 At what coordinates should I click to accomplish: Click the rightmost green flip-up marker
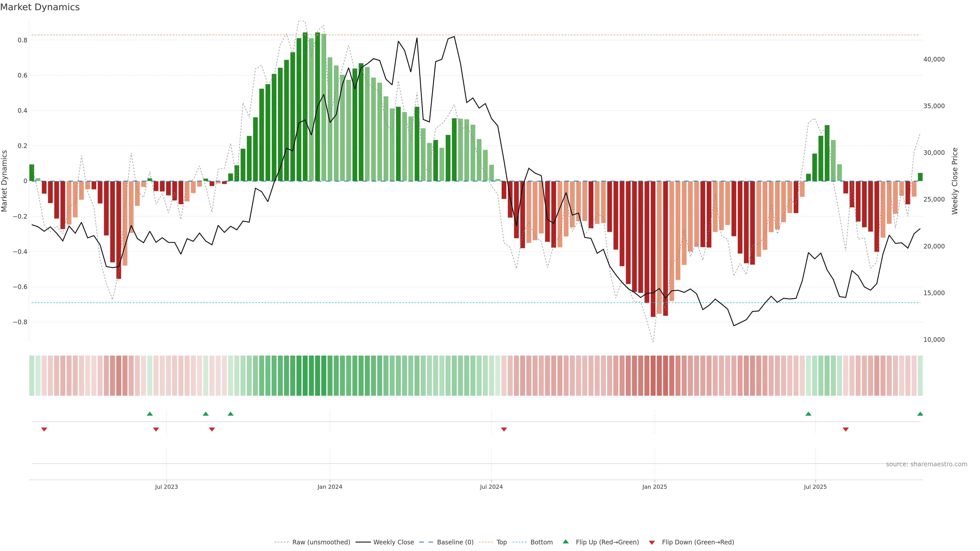(x=920, y=414)
